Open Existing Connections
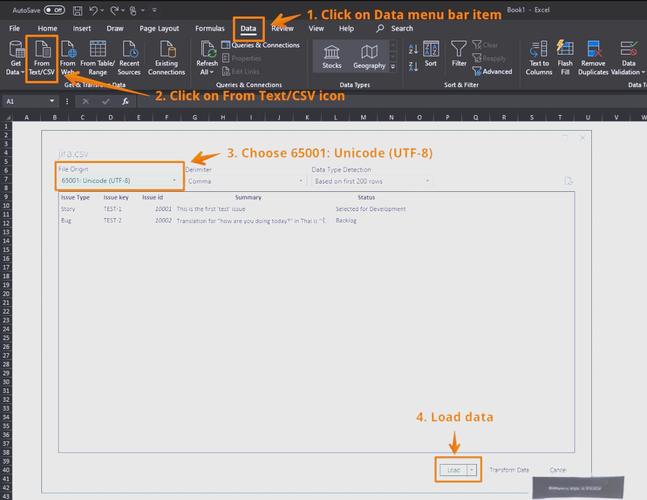 click(166, 58)
